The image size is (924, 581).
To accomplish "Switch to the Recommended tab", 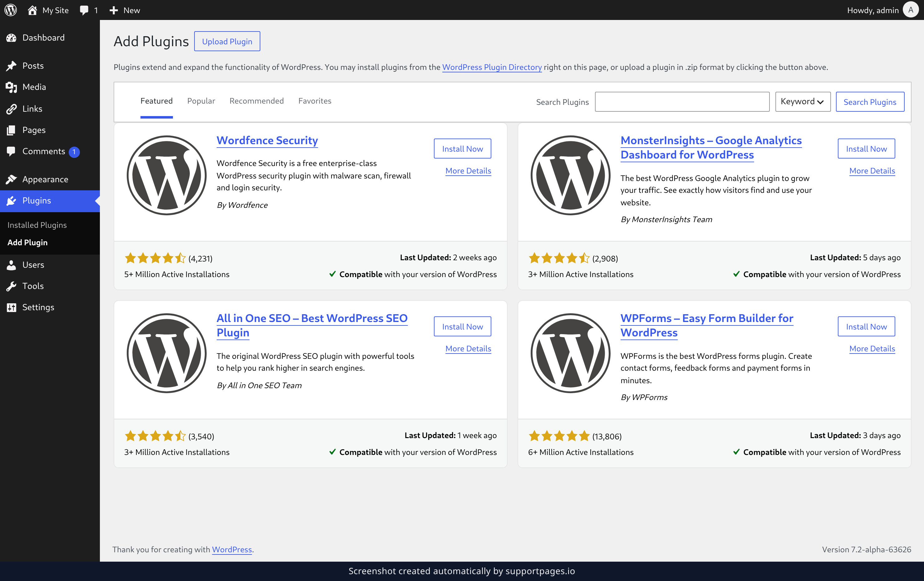I will coord(257,101).
